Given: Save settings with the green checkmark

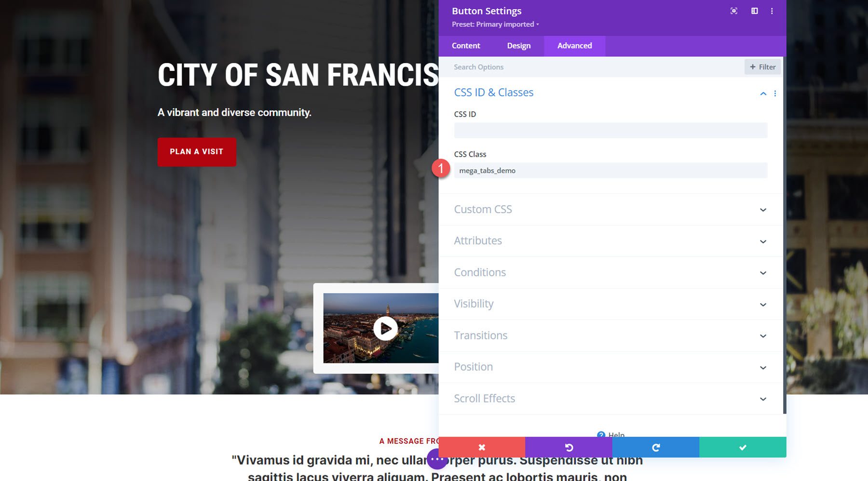Looking at the screenshot, I should click(743, 447).
